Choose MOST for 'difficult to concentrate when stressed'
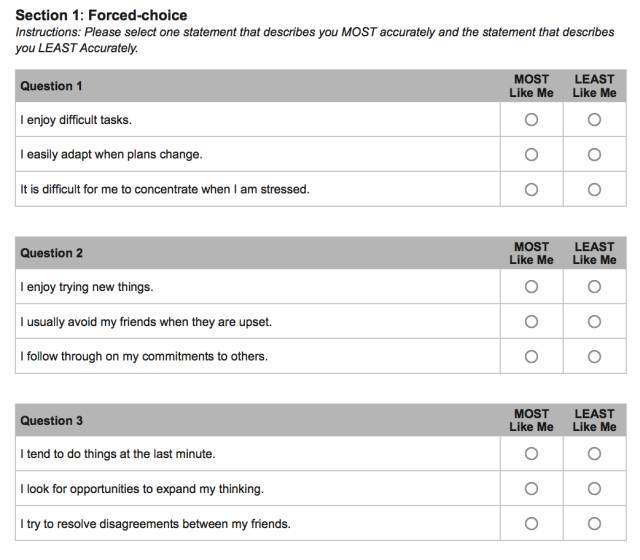The height and width of the screenshot is (560, 640). (531, 189)
